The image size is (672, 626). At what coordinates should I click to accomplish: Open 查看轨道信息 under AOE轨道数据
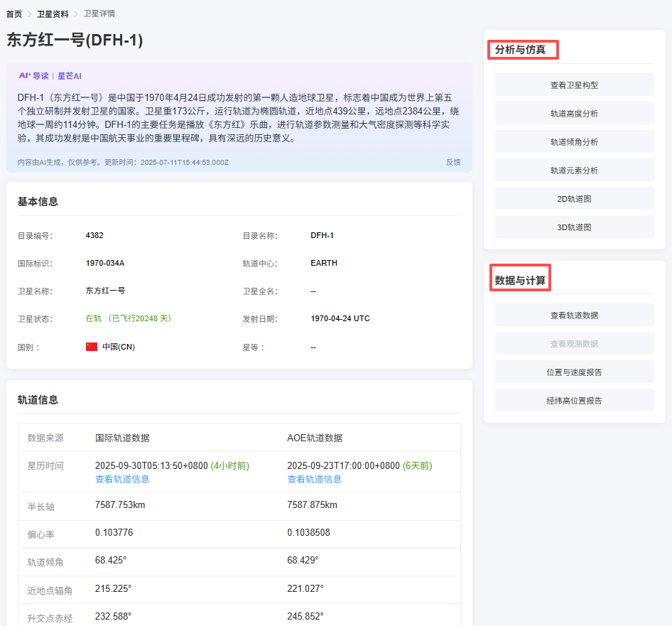tap(314, 479)
